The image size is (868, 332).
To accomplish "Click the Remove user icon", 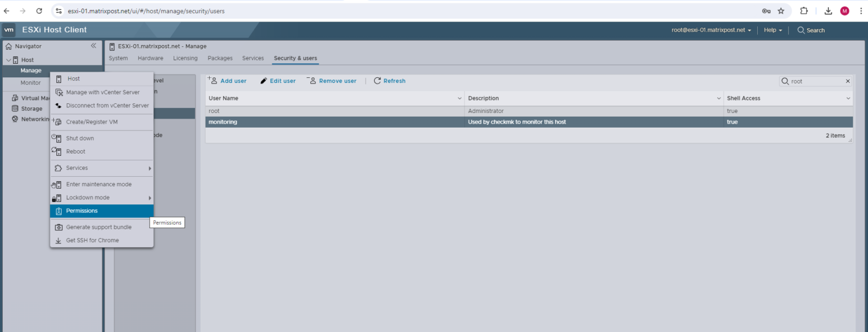I will (x=311, y=81).
